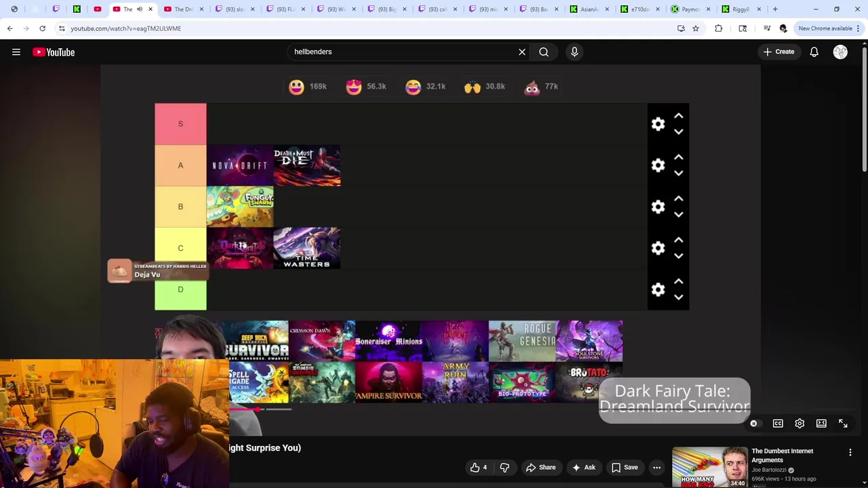Switch to the e710da tab
The height and width of the screenshot is (488, 868).
(x=640, y=9)
